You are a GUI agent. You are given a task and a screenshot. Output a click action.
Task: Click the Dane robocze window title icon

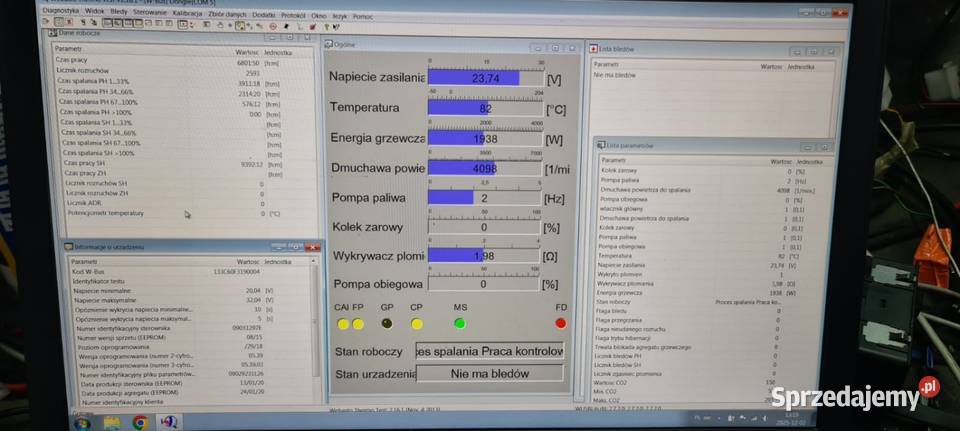coord(54,33)
